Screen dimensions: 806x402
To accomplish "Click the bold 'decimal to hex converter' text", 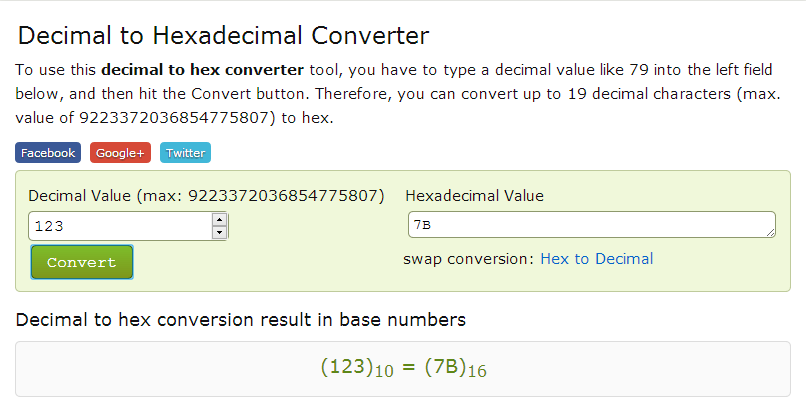I will pyautogui.click(x=202, y=70).
